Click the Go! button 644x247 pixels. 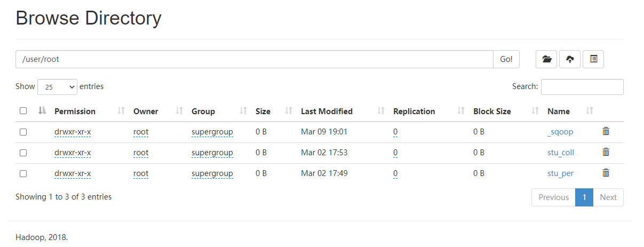click(x=506, y=59)
